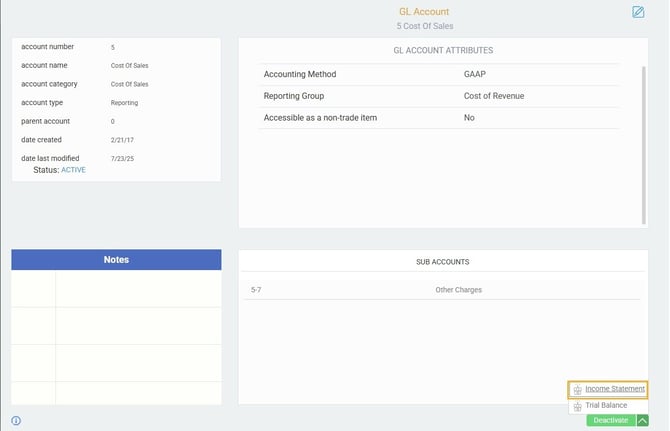Click the report icon beside Trial Balance
The image size is (670, 431).
coord(577,406)
